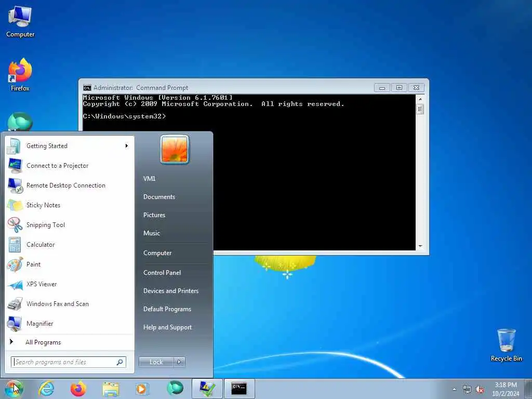Click the search magnifier in Start menu
Screen dimensions: 532x399
[x=120, y=362]
